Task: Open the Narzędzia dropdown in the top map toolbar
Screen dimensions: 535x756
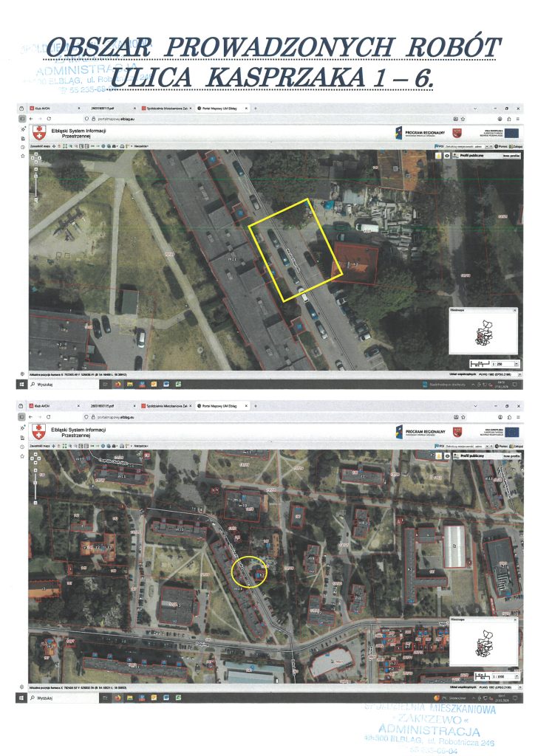Action: click(140, 147)
